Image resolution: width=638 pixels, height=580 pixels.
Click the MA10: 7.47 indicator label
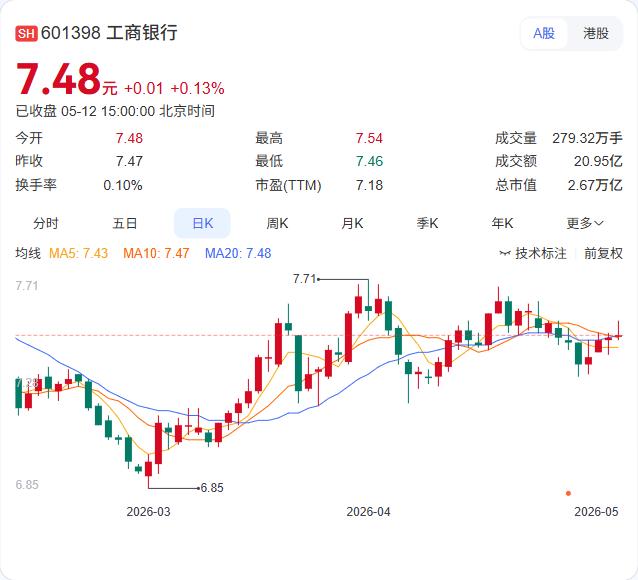pos(156,254)
